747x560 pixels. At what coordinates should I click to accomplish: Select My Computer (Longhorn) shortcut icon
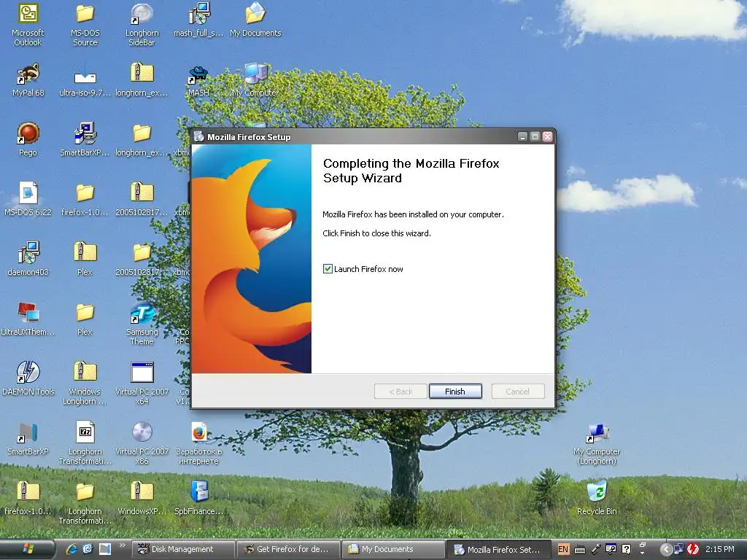pyautogui.click(x=597, y=432)
